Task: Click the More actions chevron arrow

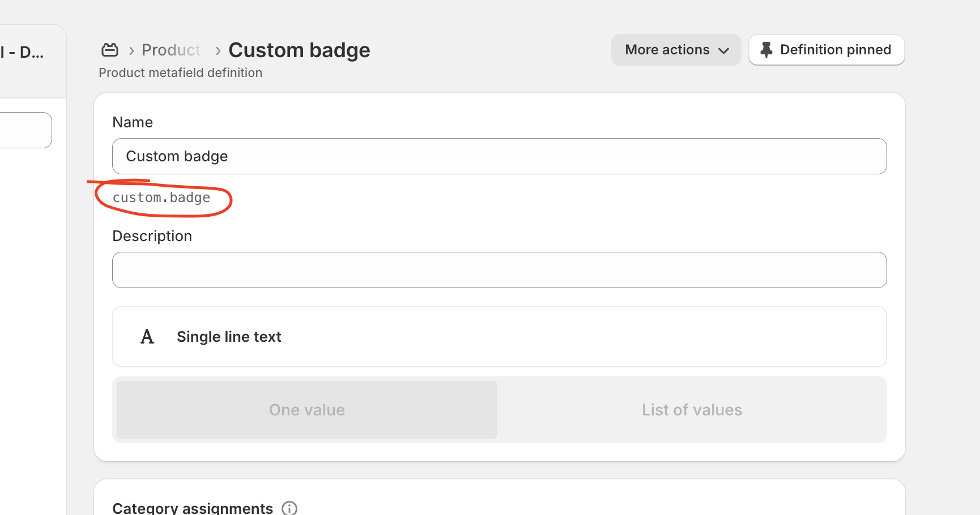Action: point(724,50)
